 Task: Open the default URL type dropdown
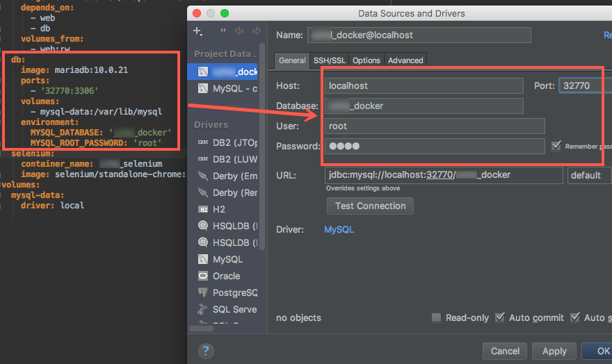coord(589,175)
